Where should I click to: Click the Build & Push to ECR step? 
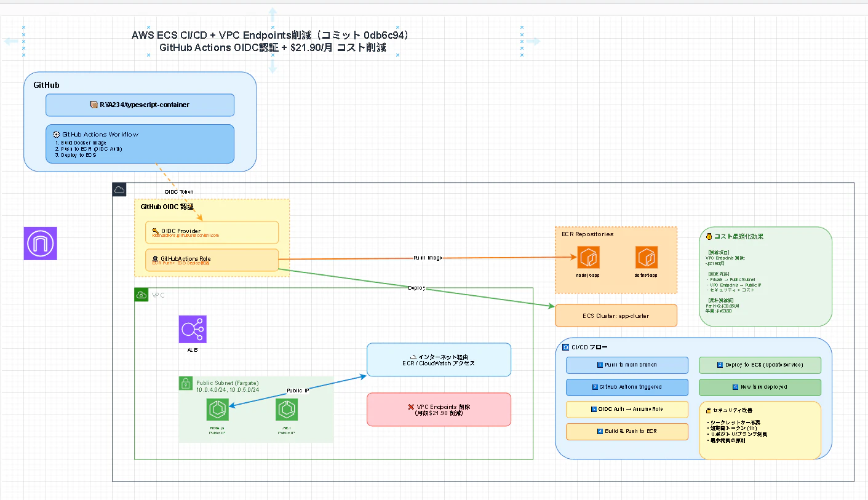click(x=627, y=431)
